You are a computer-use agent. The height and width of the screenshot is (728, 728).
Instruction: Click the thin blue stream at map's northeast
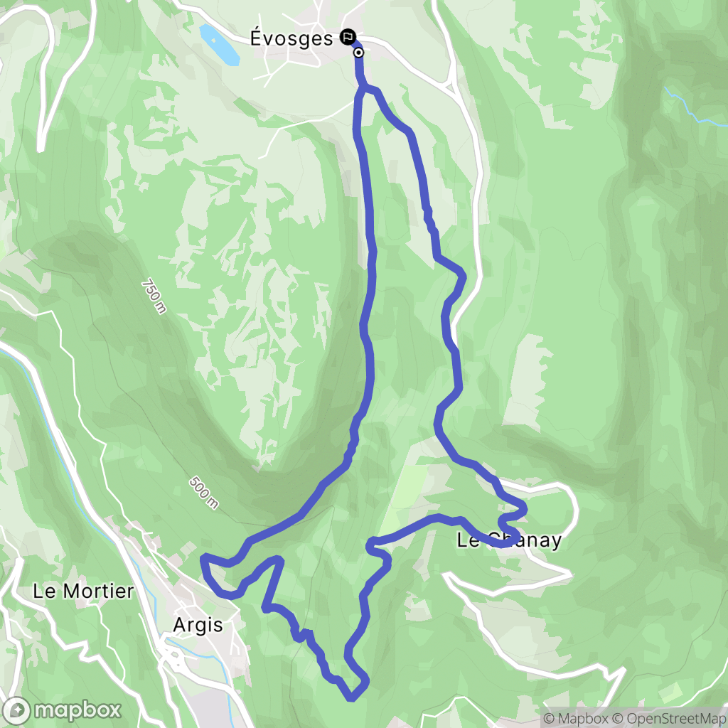(x=695, y=109)
